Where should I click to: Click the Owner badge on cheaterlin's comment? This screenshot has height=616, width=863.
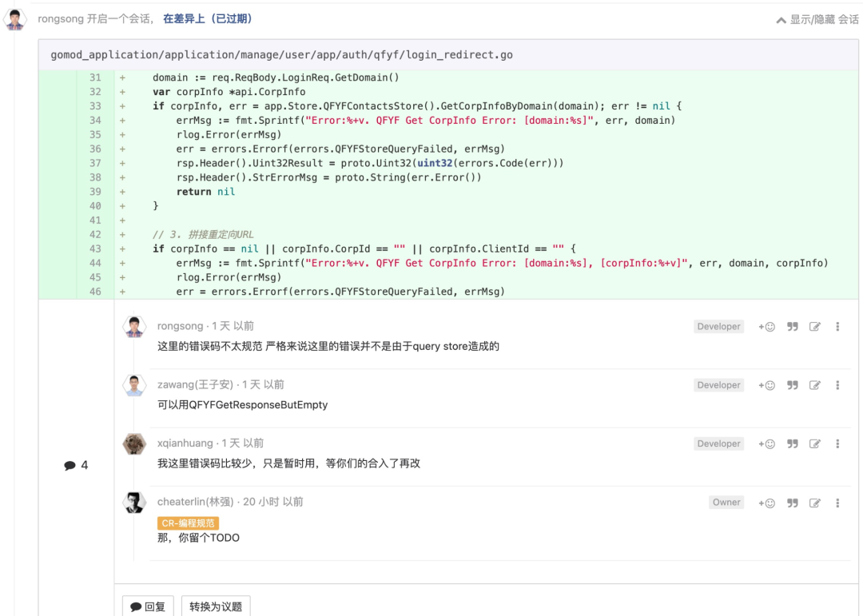pos(726,502)
